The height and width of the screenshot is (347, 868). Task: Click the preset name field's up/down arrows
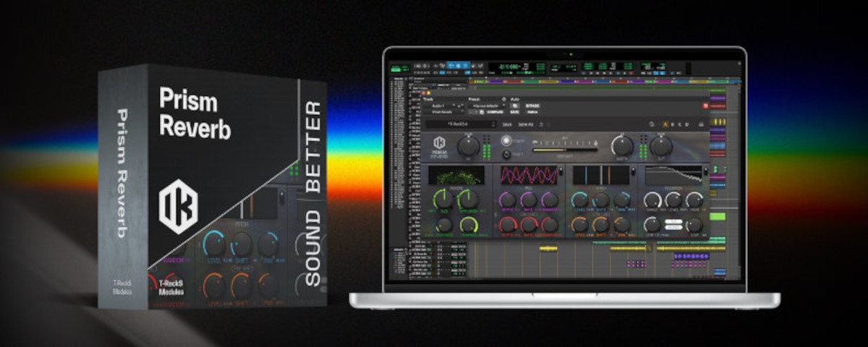[x=493, y=124]
